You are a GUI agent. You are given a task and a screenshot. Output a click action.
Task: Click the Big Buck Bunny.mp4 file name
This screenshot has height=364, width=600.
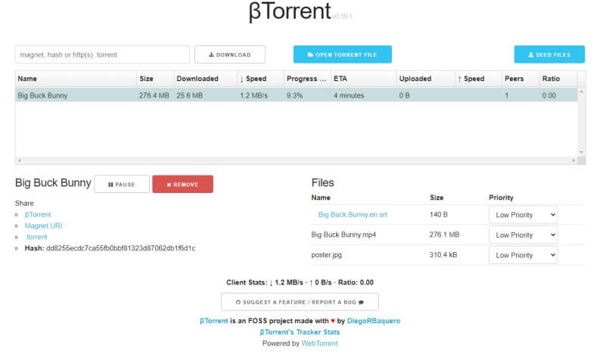tap(344, 235)
